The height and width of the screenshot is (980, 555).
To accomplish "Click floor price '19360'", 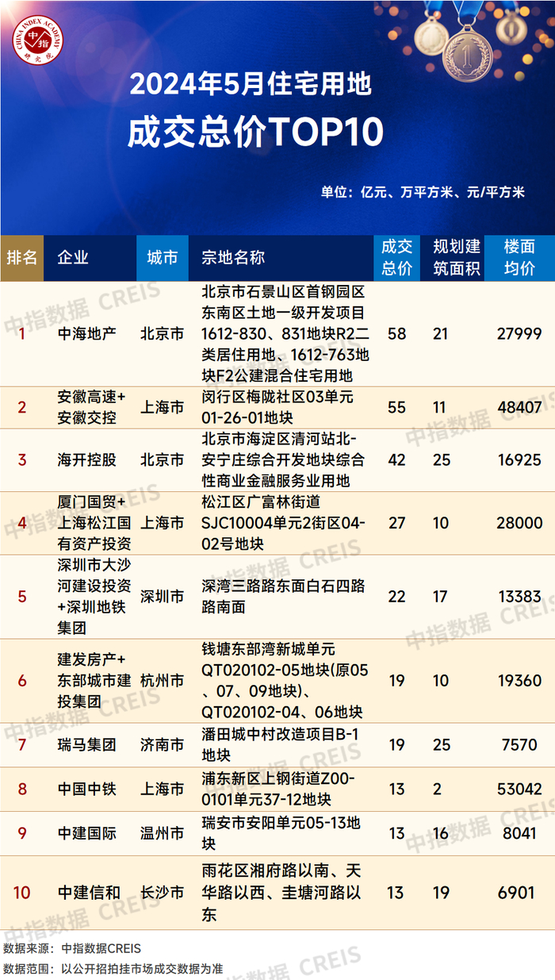I will pyautogui.click(x=519, y=681).
